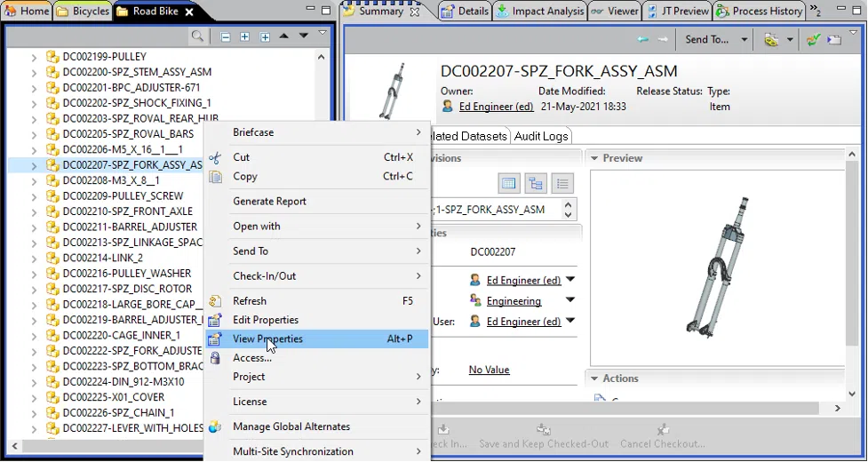
Task: Click the tree scrollbar up arrow
Action: click(x=321, y=57)
